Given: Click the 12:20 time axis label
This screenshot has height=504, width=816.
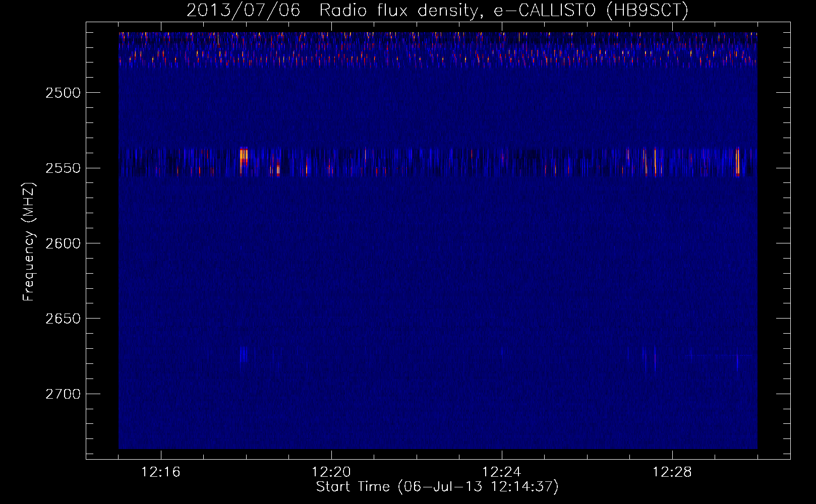Looking at the screenshot, I should tap(331, 472).
